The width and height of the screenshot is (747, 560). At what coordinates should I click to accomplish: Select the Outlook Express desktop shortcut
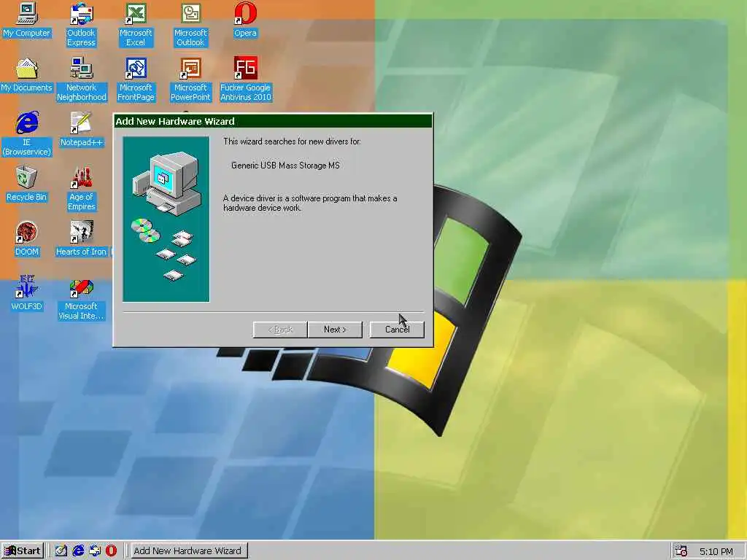[x=81, y=25]
